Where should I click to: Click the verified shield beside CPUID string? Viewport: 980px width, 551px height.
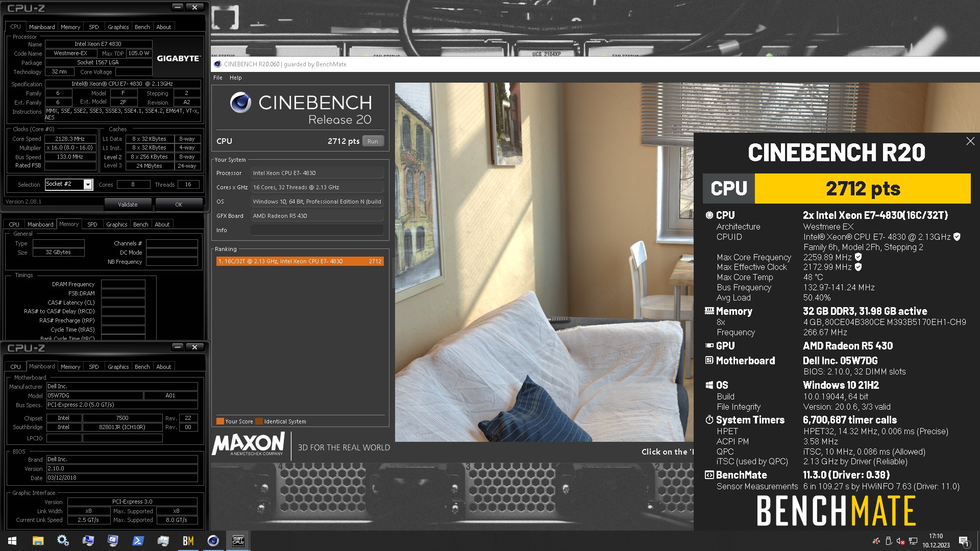[x=957, y=237]
